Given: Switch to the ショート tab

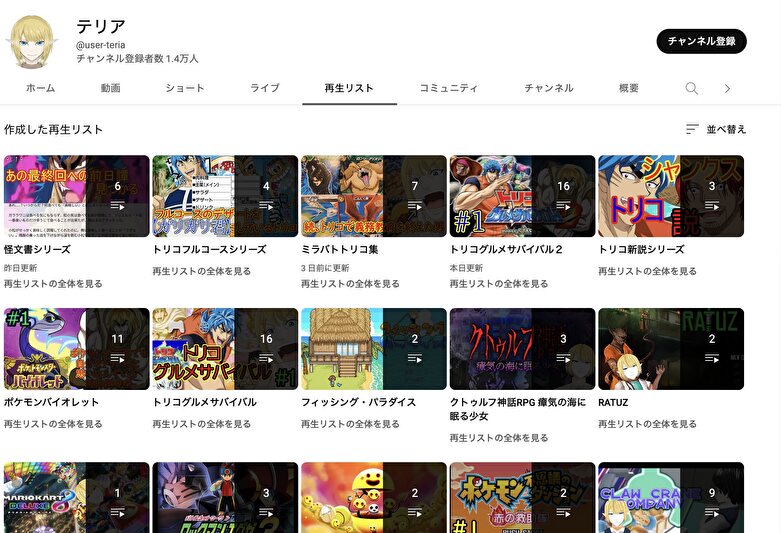Looking at the screenshot, I should [185, 88].
